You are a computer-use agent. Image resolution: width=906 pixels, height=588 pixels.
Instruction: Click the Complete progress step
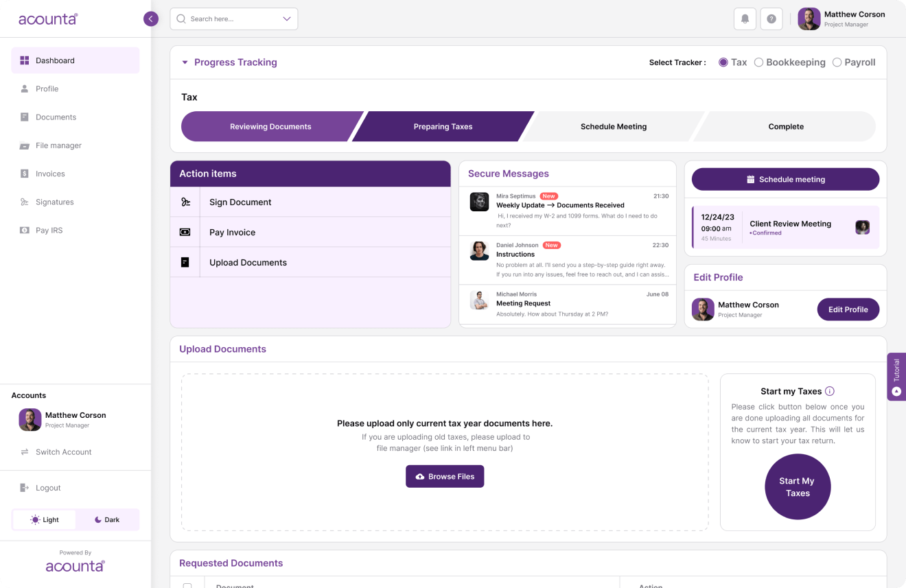786,126
